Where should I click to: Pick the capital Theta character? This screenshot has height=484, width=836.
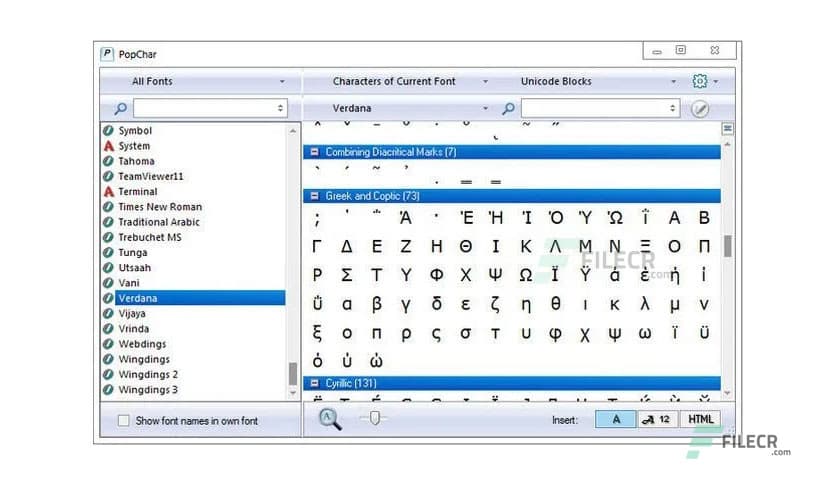(465, 246)
